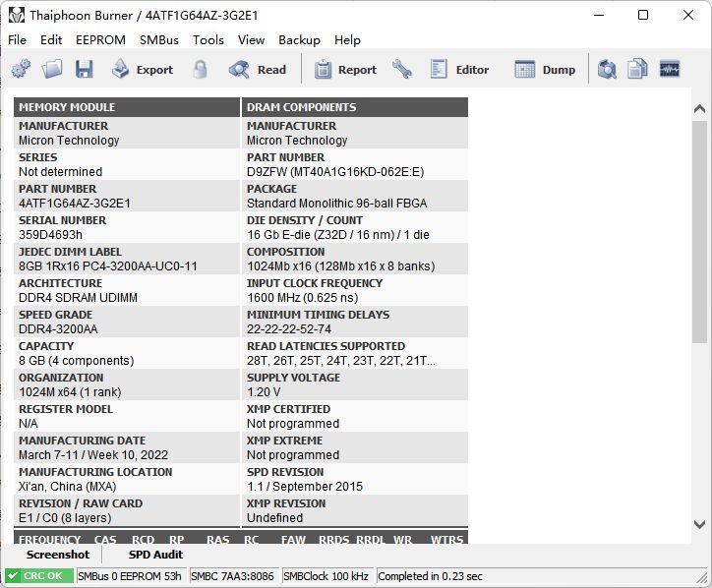Image resolution: width=712 pixels, height=588 pixels.
Task: Open file using the folder icon
Action: pyautogui.click(x=52, y=70)
